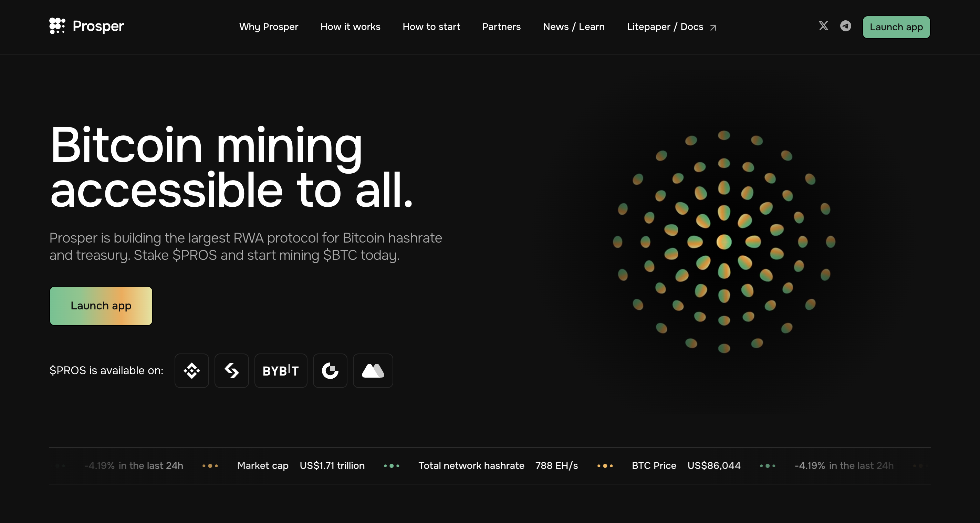The width and height of the screenshot is (980, 523).
Task: Click the Prosper is building RWA protocol paragraph
Action: 246,246
